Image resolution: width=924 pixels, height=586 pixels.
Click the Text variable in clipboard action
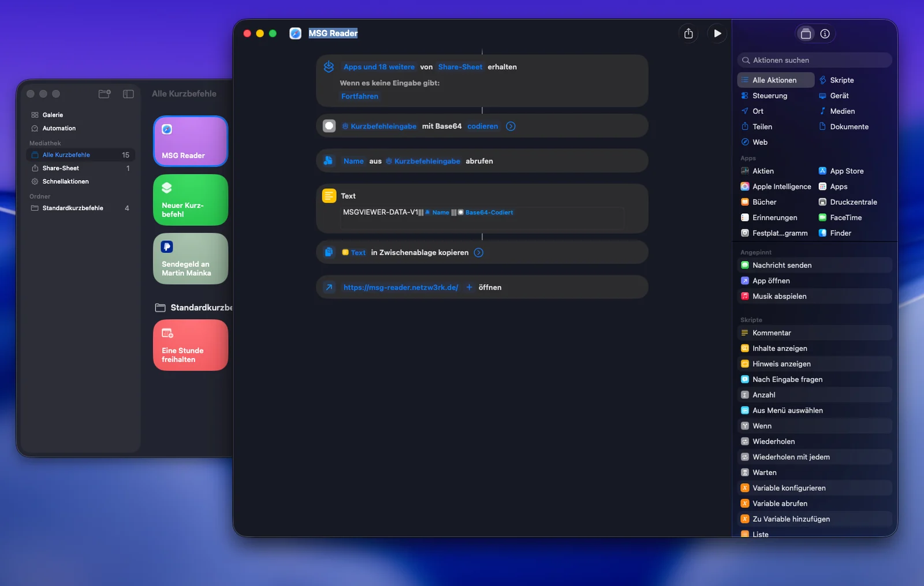353,253
